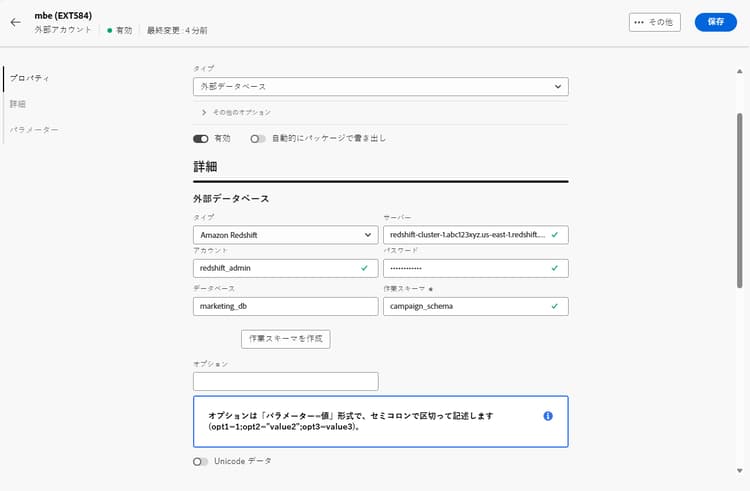The width and height of the screenshot is (750, 491).
Task: Click green checkmark in the account field
Action: (364, 268)
